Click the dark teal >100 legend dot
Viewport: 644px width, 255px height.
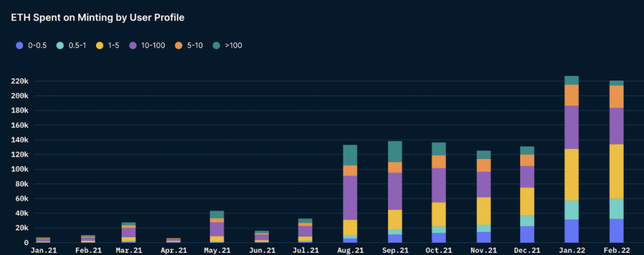(217, 46)
